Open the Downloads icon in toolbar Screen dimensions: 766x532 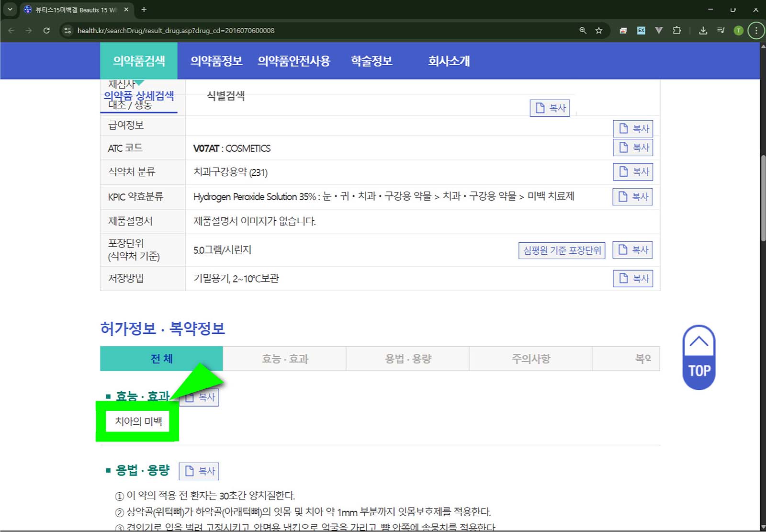coord(703,30)
